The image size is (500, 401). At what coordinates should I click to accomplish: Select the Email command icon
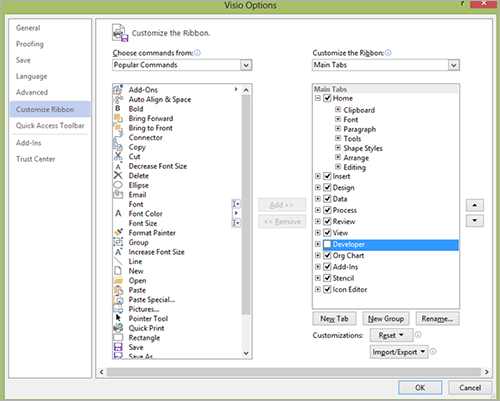pyautogui.click(x=118, y=194)
